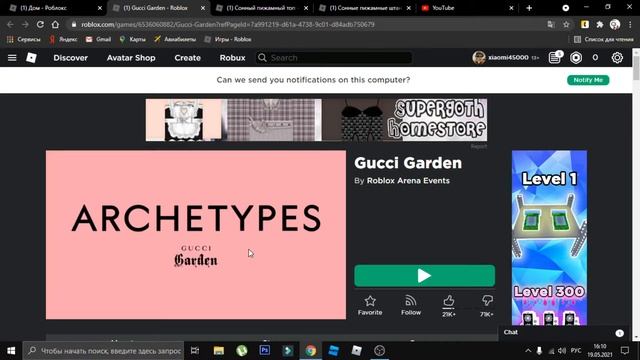Open the Windows Start menu
The image size is (640, 360).
(x=11, y=351)
